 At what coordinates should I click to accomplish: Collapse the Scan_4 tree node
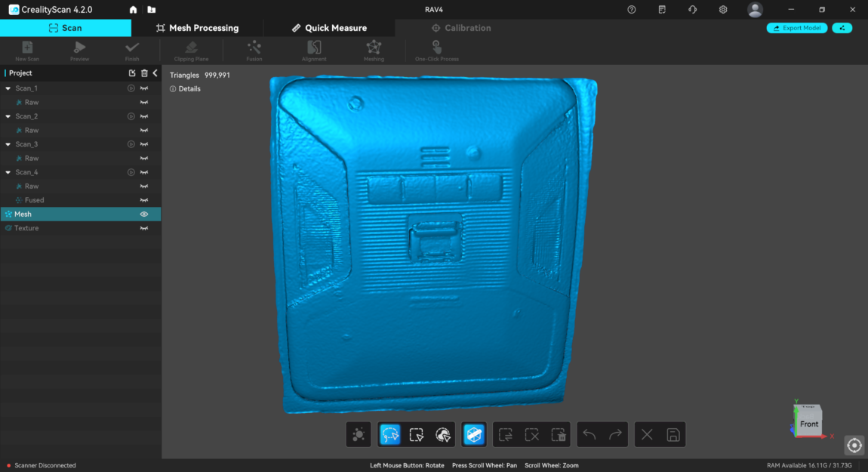coord(8,172)
